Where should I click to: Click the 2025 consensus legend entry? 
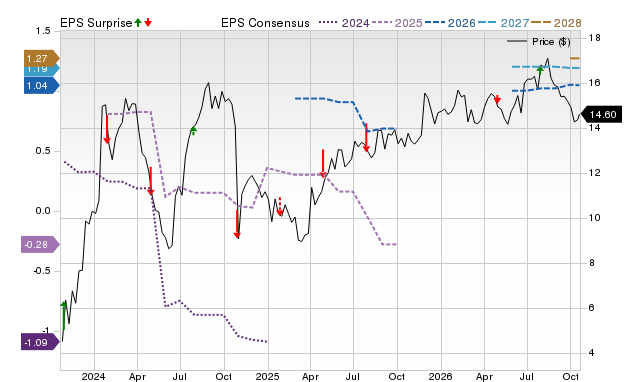398,23
